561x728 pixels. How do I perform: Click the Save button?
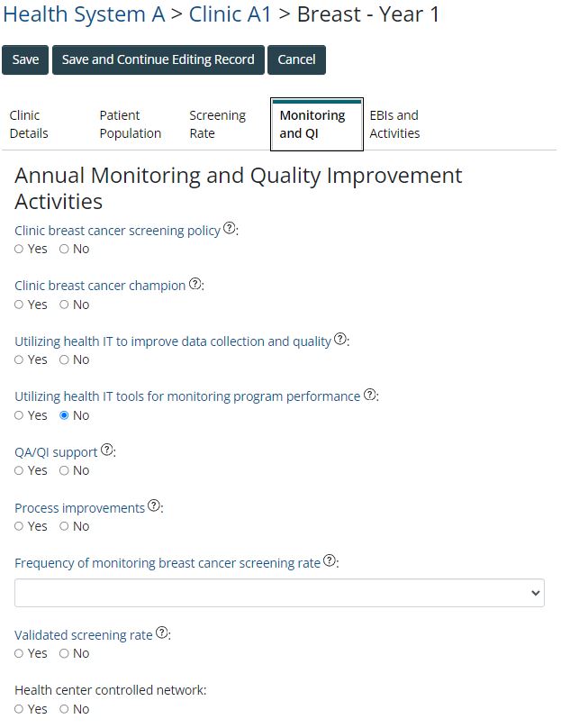point(25,59)
